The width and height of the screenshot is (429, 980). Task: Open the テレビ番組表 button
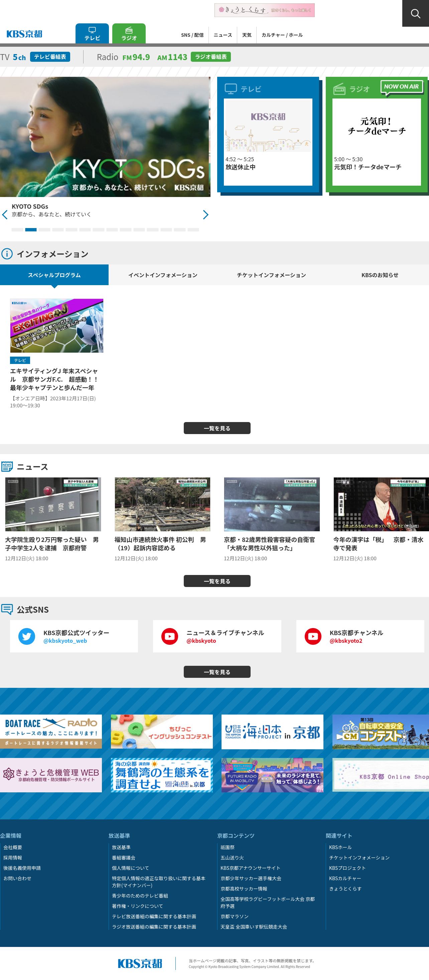point(50,57)
